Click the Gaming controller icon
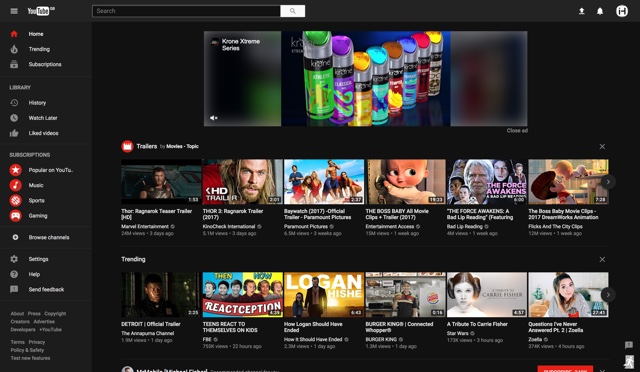Image resolution: width=640 pixels, height=372 pixels. click(16, 216)
